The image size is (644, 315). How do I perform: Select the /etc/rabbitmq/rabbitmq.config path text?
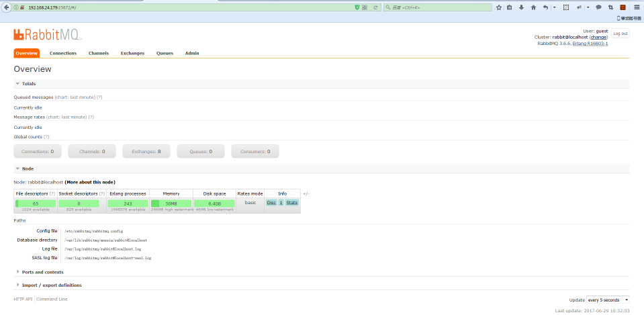93,231
